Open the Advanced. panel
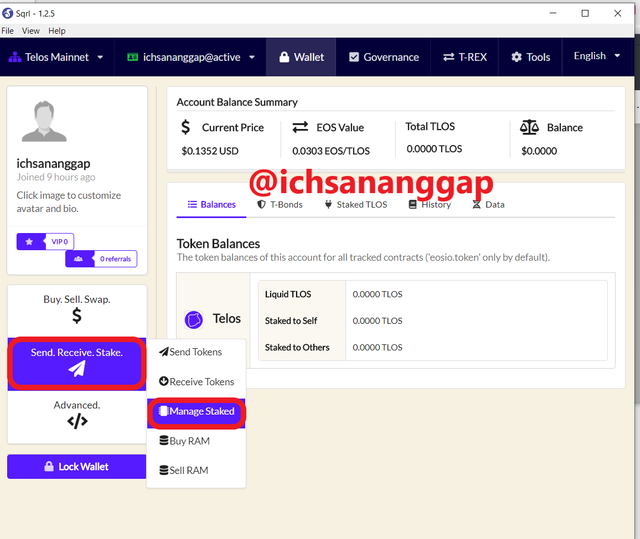640x539 pixels. [77, 415]
